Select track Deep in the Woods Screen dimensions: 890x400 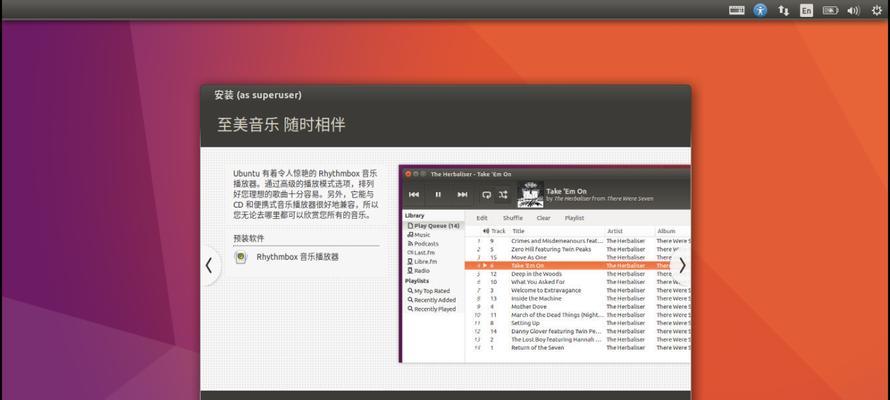[x=577, y=273]
